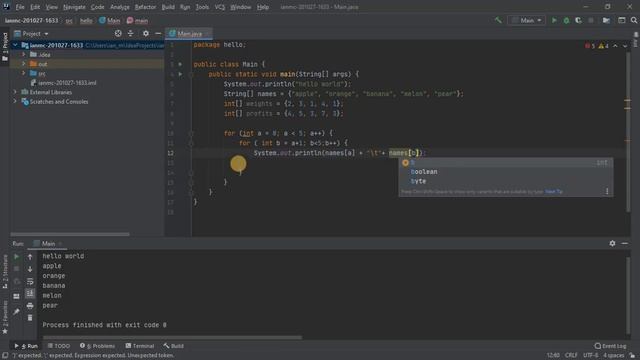
Task: Open the Main run configuration dropdown
Action: [x=527, y=20]
